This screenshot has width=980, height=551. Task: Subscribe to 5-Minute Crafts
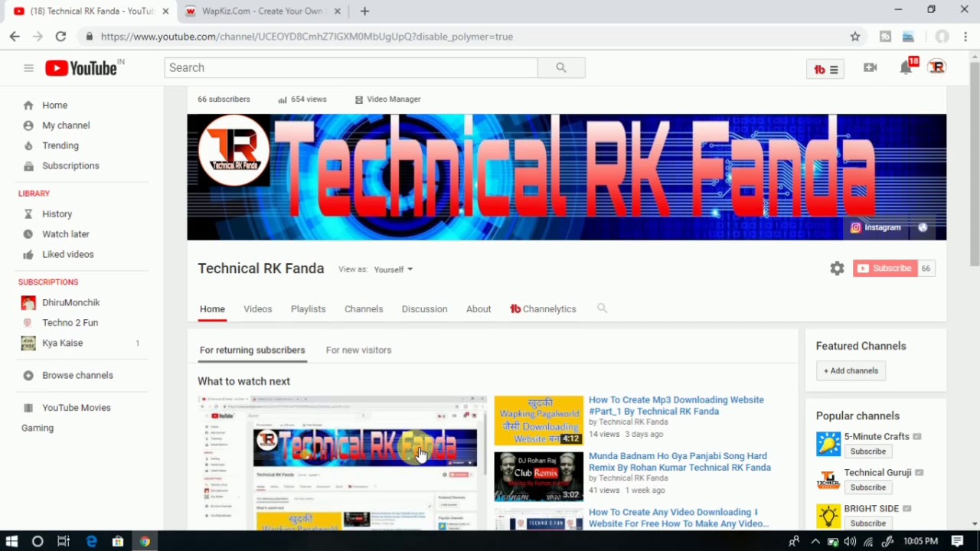point(868,452)
